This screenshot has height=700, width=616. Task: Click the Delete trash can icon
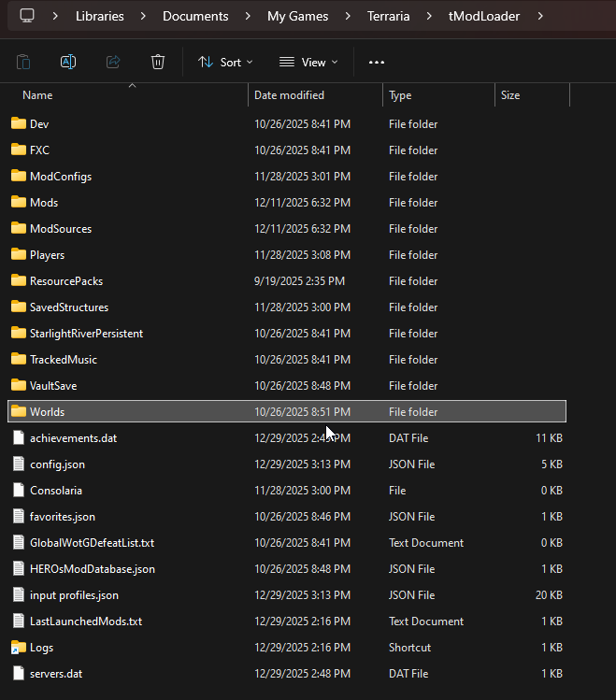tap(158, 62)
